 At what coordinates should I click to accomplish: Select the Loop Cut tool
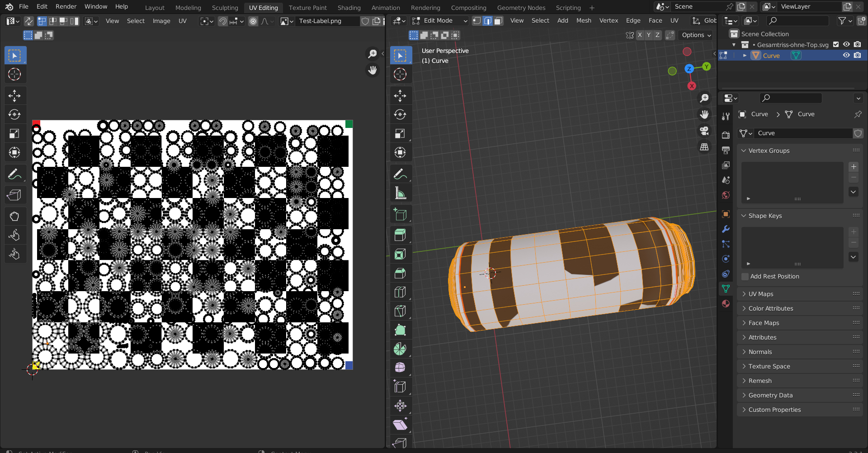pos(400,292)
